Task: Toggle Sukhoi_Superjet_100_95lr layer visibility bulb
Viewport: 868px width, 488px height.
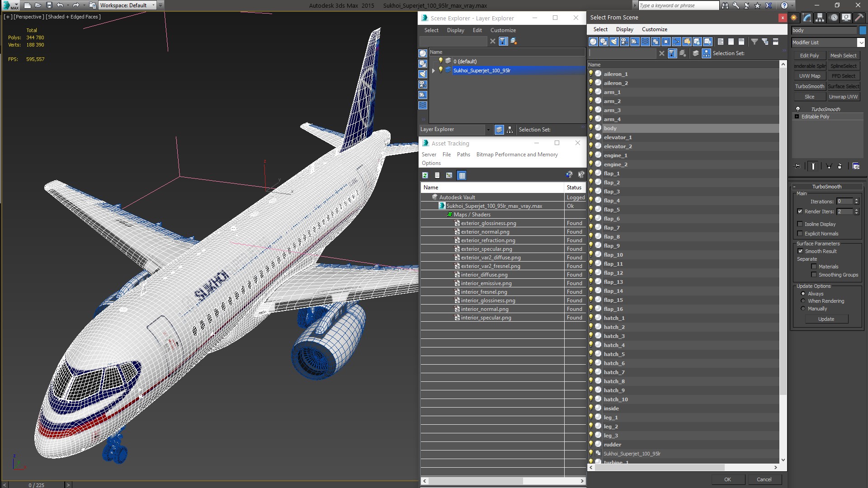Action: click(x=441, y=70)
